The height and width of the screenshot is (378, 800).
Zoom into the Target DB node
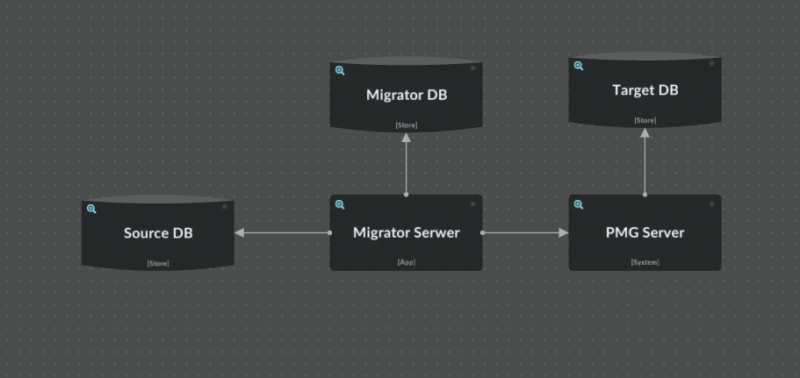point(579,66)
